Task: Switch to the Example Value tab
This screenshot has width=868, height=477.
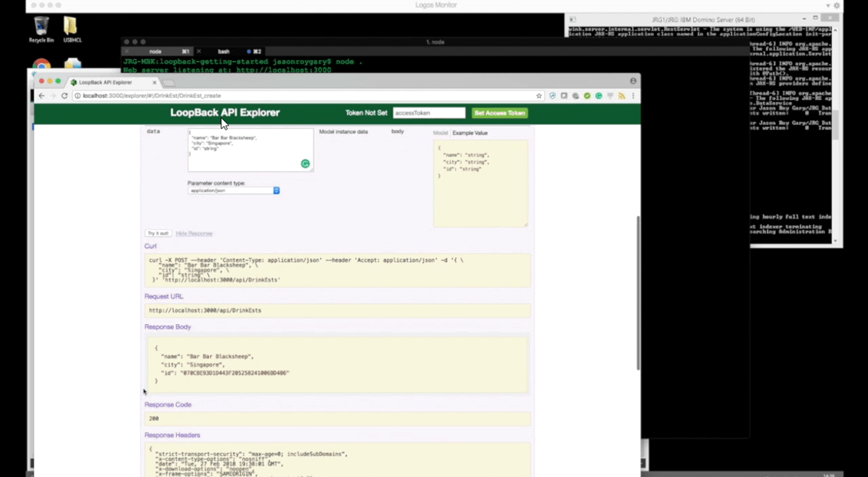Action: (x=470, y=133)
